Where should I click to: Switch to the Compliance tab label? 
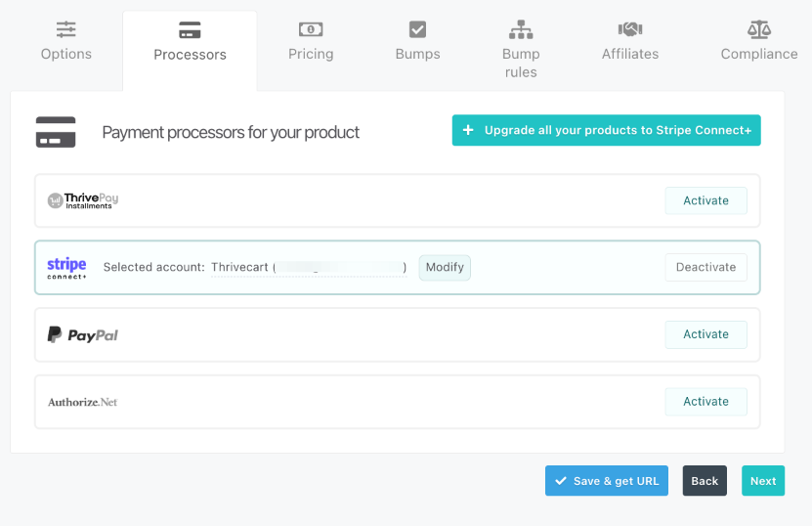point(759,54)
